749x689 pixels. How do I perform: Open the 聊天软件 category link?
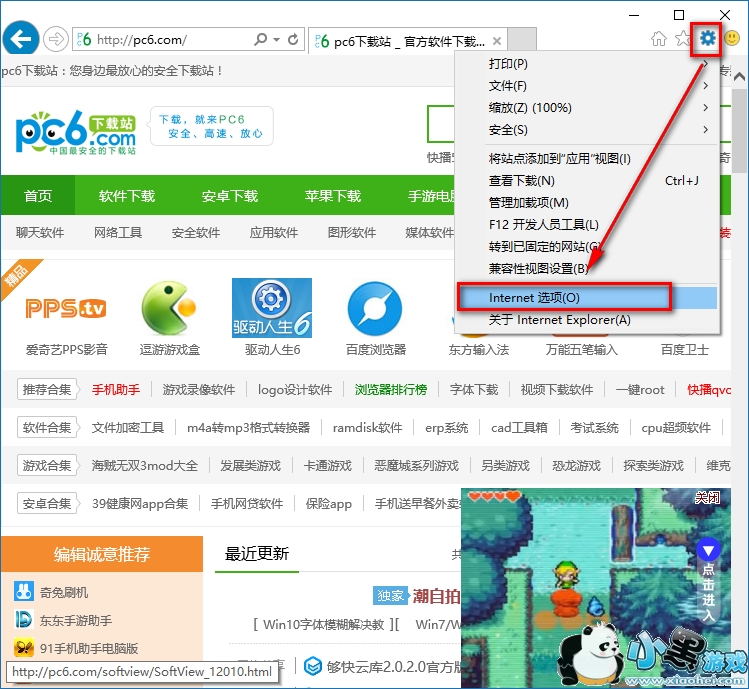pyautogui.click(x=40, y=233)
